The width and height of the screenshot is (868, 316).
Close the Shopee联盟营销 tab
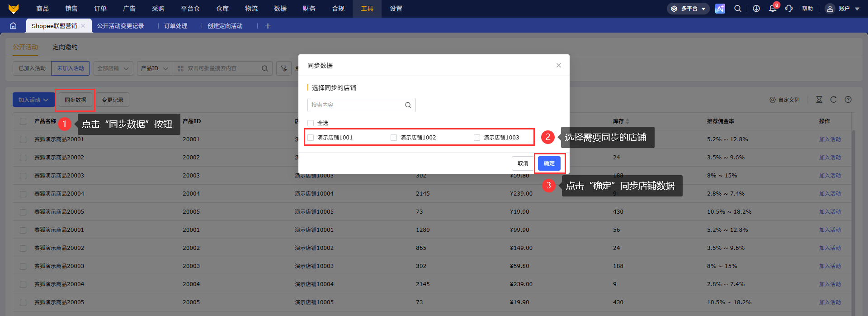83,26
